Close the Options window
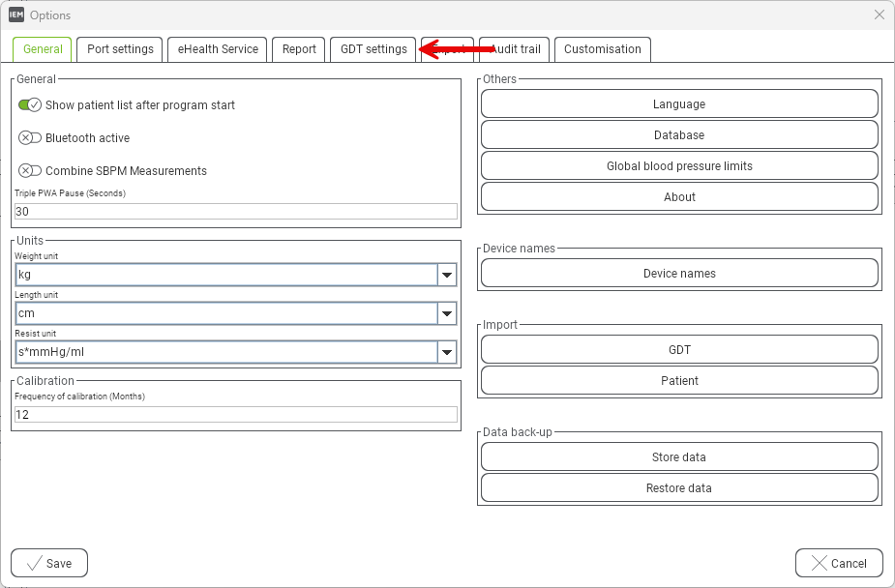The width and height of the screenshot is (895, 588). coord(880,15)
